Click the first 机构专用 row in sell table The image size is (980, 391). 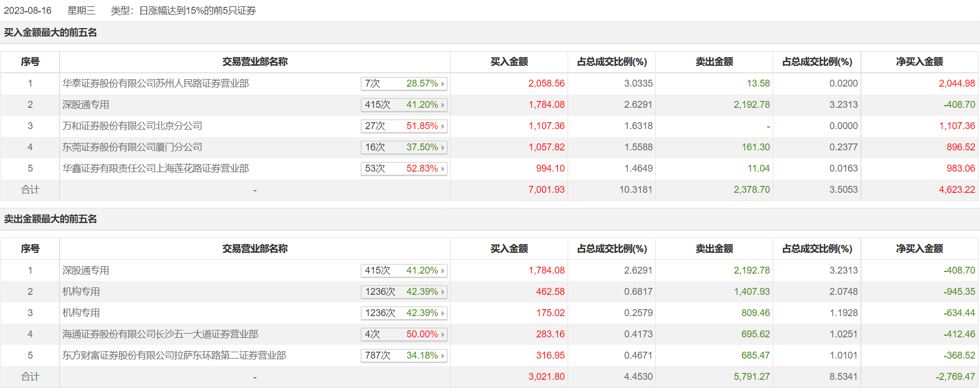coord(81,292)
